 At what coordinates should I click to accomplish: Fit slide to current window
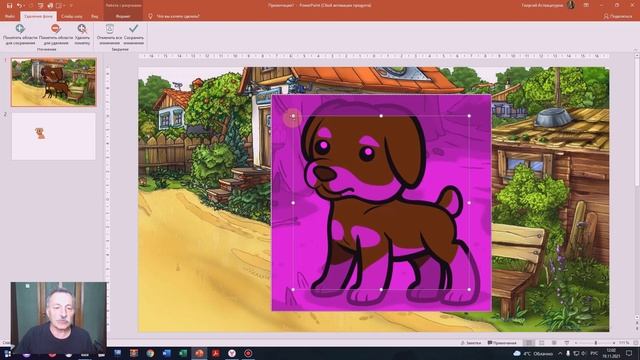point(635,343)
